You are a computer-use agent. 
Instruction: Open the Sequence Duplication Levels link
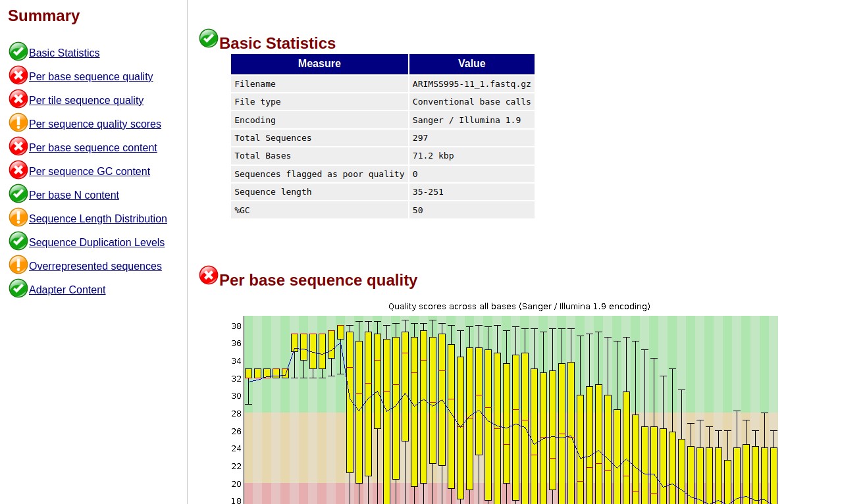(97, 242)
